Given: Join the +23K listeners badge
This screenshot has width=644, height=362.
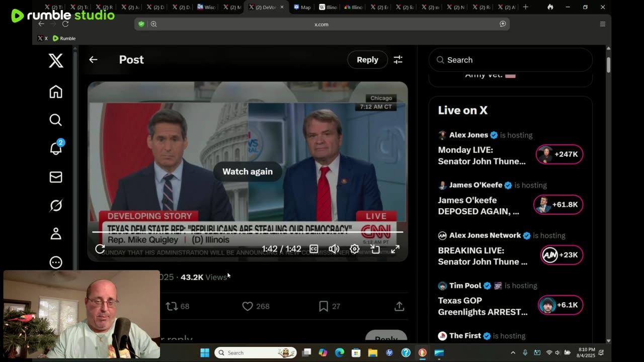Looking at the screenshot, I should (x=561, y=255).
